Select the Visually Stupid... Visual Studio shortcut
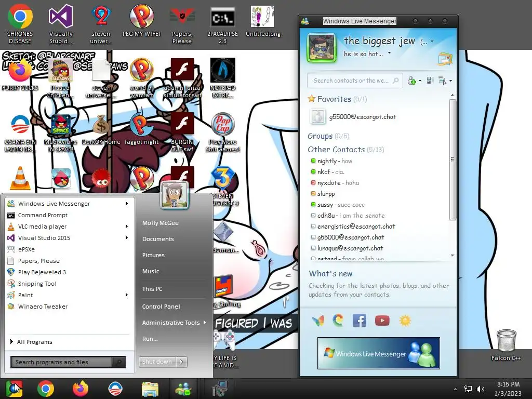Image resolution: width=532 pixels, height=399 pixels. pos(61,24)
